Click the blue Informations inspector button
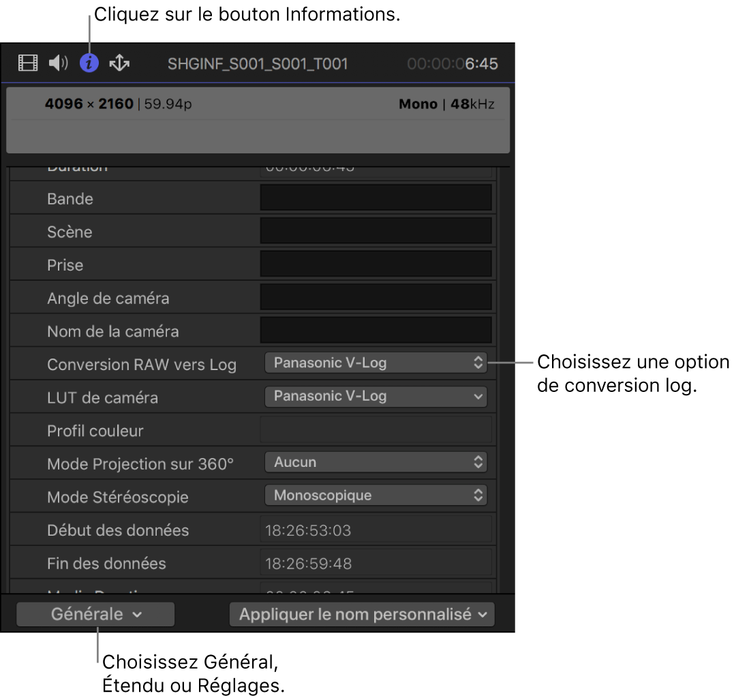Image resolution: width=749 pixels, height=700 pixels. click(89, 64)
